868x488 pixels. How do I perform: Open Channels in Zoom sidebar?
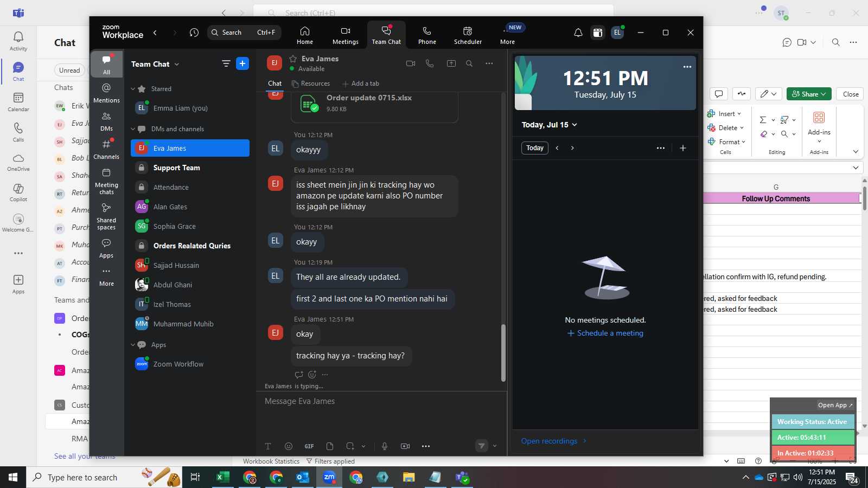pyautogui.click(x=106, y=149)
